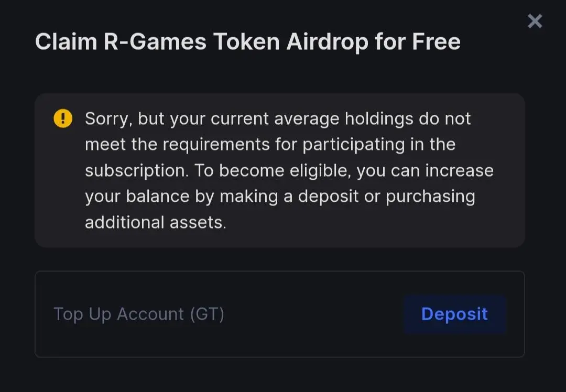Click the yellow exclamation warning icon
Viewport: 566px width, 392px height.
(63, 118)
